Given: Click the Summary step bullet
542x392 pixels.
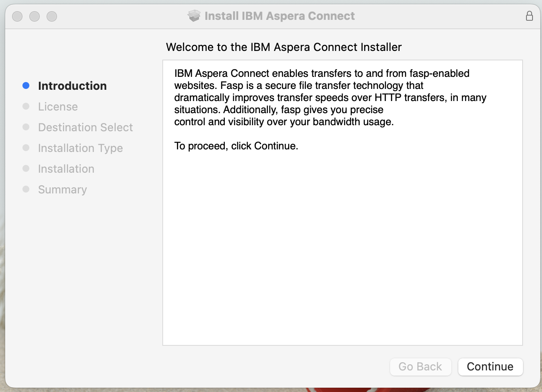Looking at the screenshot, I should [x=26, y=190].
